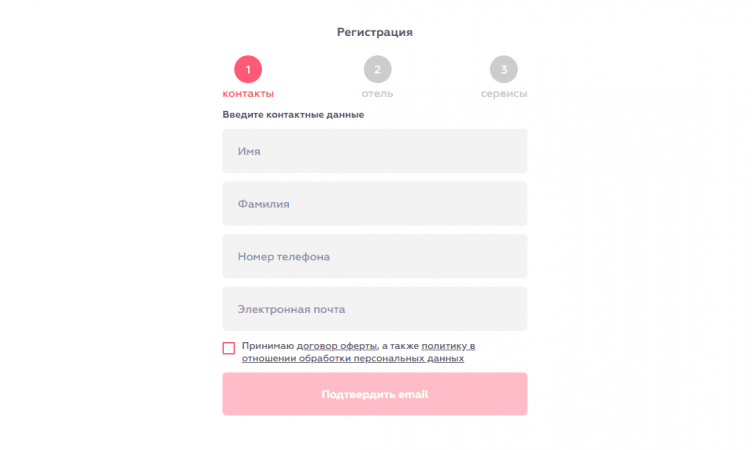This screenshot has height=450, width=752.
Task: Click the 'Принимаю' consent text
Action: pos(268,346)
